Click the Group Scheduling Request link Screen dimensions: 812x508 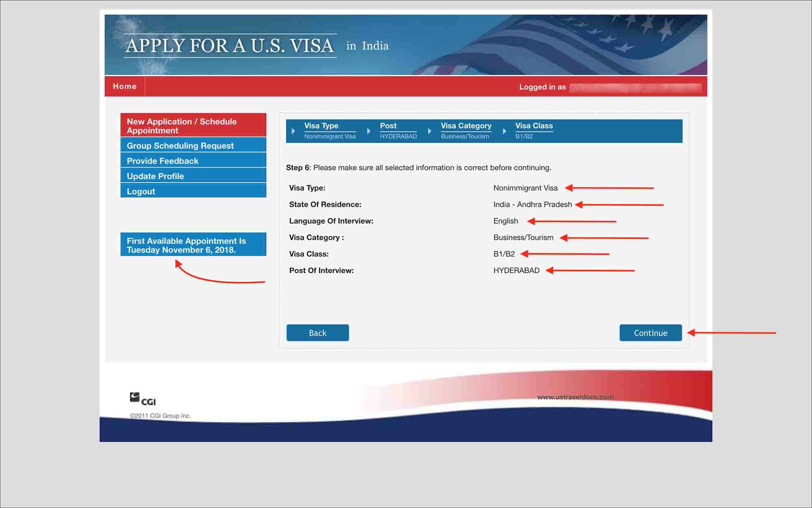point(181,145)
